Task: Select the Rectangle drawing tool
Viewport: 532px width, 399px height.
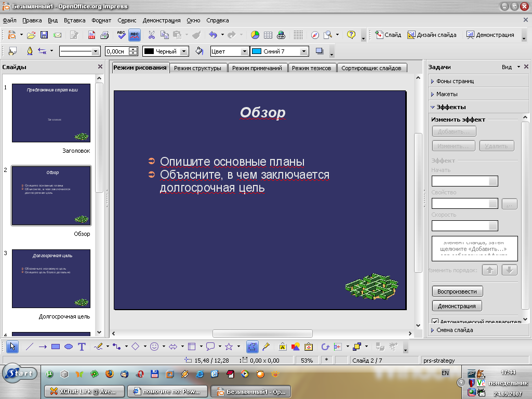Action: [x=56, y=347]
